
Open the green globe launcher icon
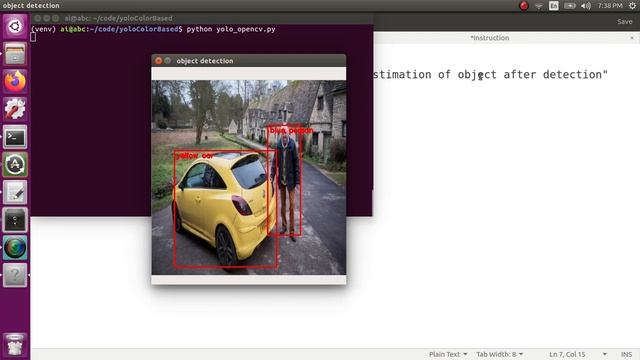pos(15,248)
